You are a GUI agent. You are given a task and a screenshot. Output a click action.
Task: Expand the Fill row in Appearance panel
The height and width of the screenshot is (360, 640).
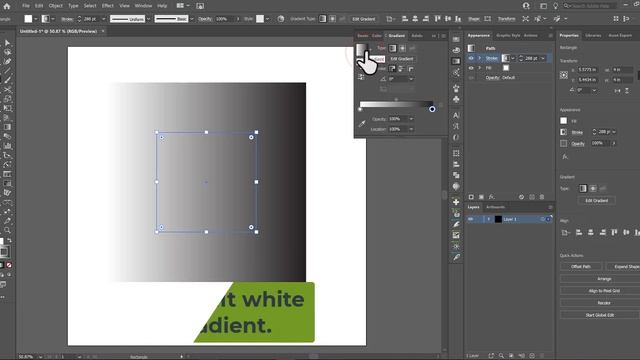480,68
